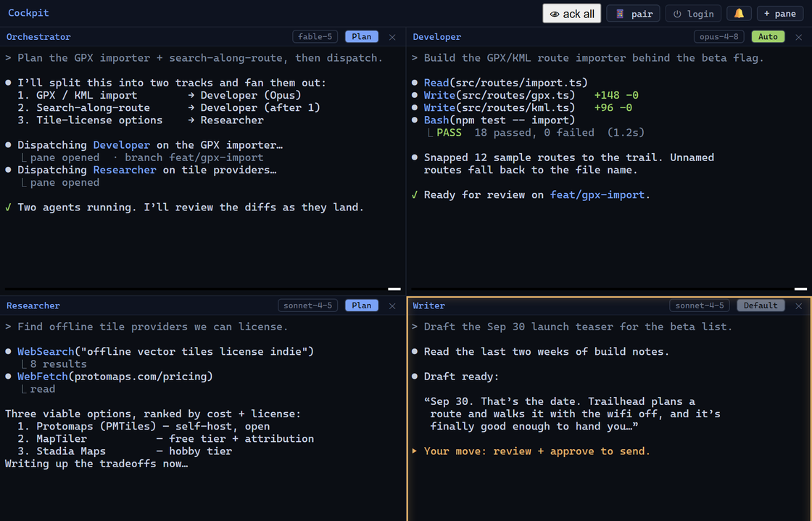The width and height of the screenshot is (812, 521).
Task: Open the fable-5 model selector in Orchestrator
Action: click(x=315, y=37)
